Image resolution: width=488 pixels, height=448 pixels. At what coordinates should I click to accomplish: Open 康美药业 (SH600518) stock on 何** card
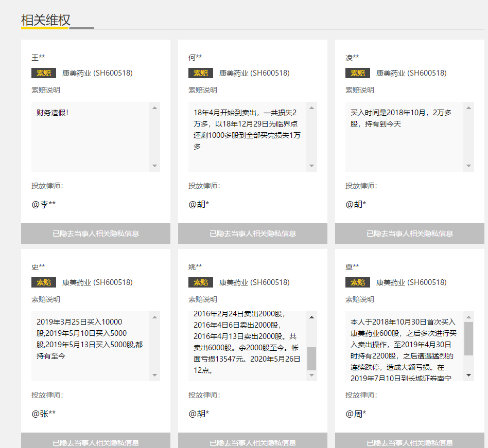tap(254, 73)
